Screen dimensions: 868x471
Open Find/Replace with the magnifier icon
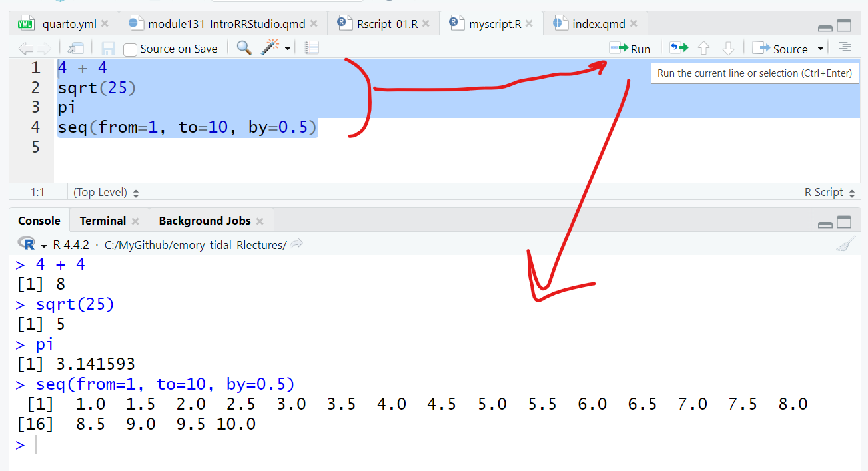tap(244, 48)
